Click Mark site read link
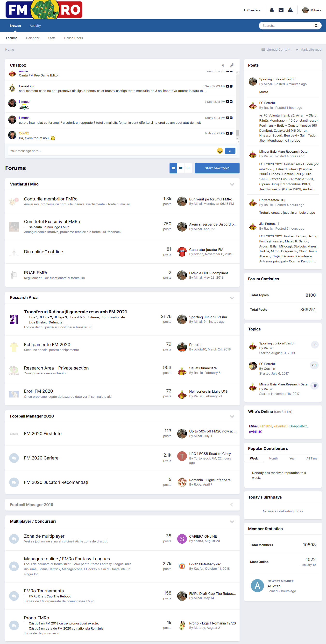 click(x=308, y=49)
